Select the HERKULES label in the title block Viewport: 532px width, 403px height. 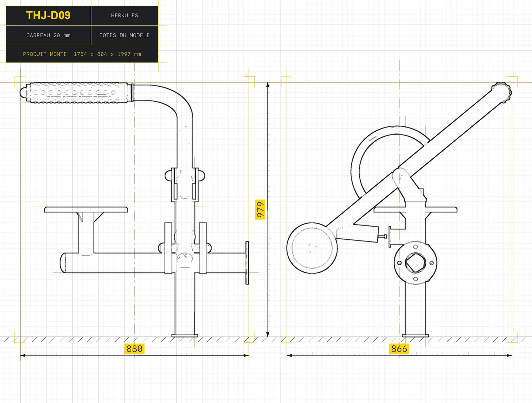click(x=124, y=16)
